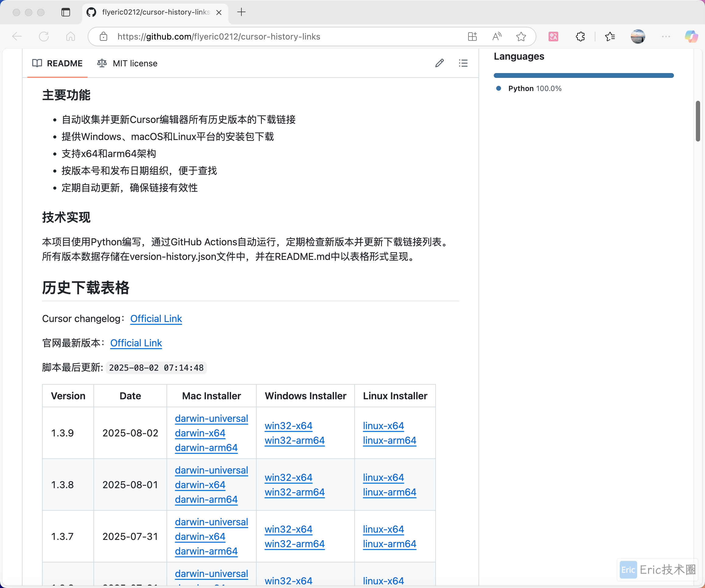Click the Python language bar
The height and width of the screenshot is (588, 705).
tap(584, 75)
